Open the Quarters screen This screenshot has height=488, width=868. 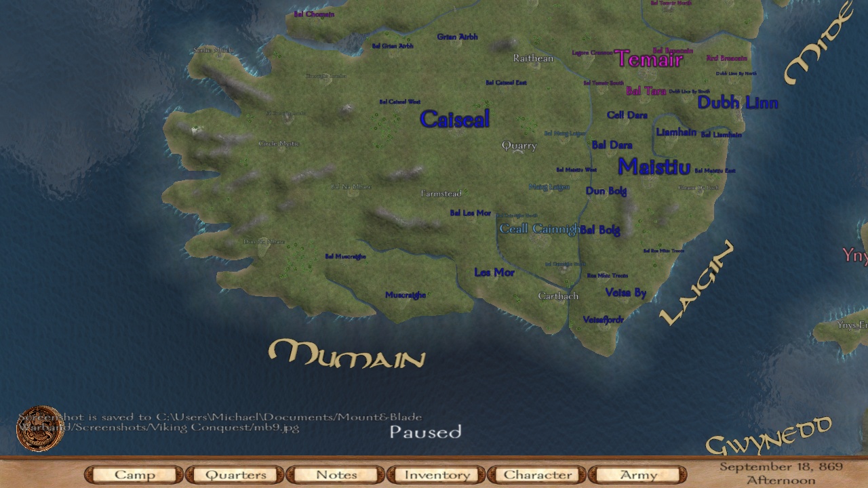(x=234, y=474)
